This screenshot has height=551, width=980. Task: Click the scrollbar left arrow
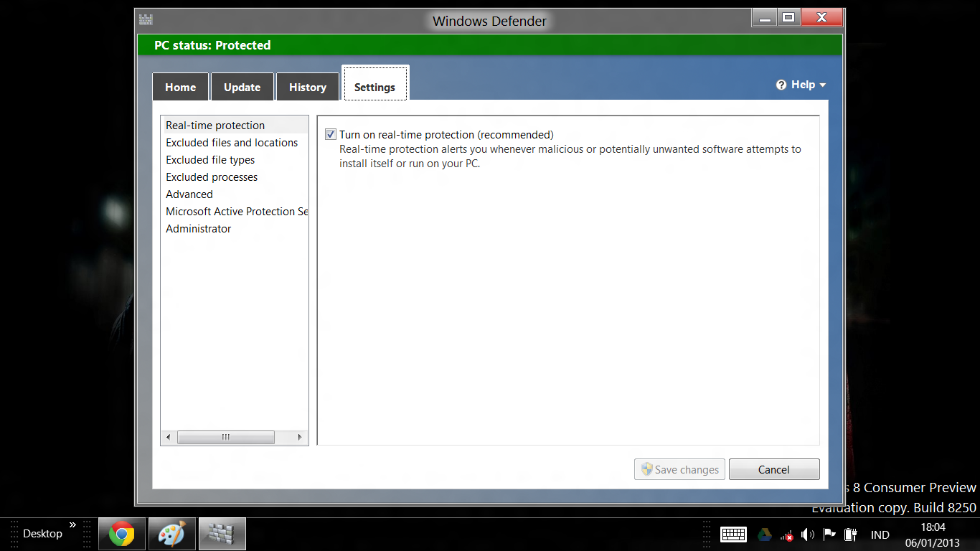169,437
